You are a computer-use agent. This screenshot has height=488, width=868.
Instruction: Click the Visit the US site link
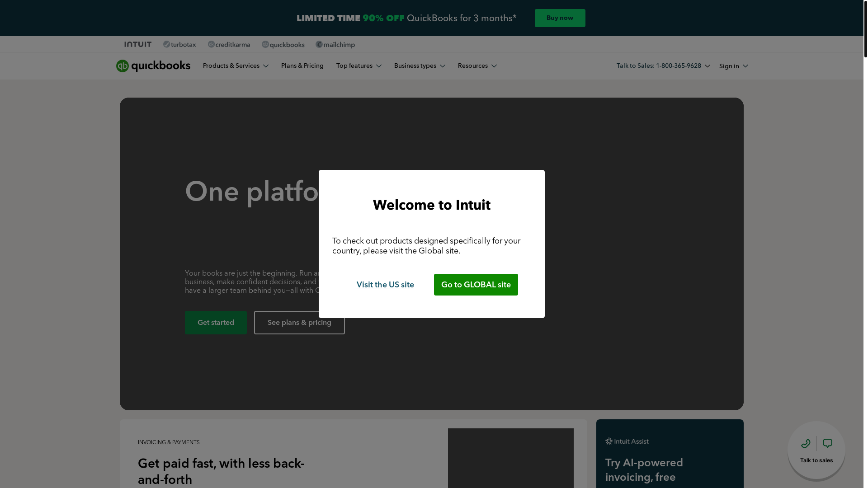pyautogui.click(x=385, y=285)
